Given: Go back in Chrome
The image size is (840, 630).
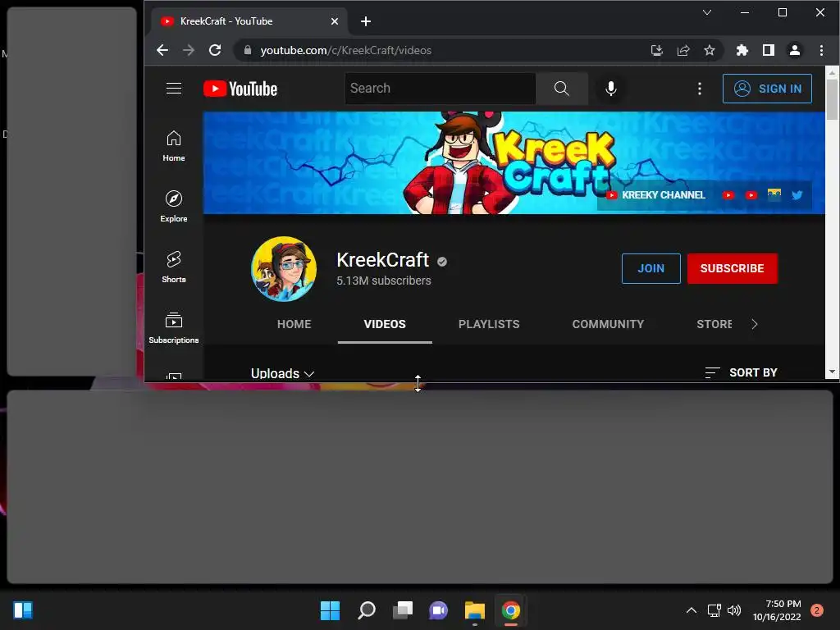Looking at the screenshot, I should pyautogui.click(x=162, y=50).
